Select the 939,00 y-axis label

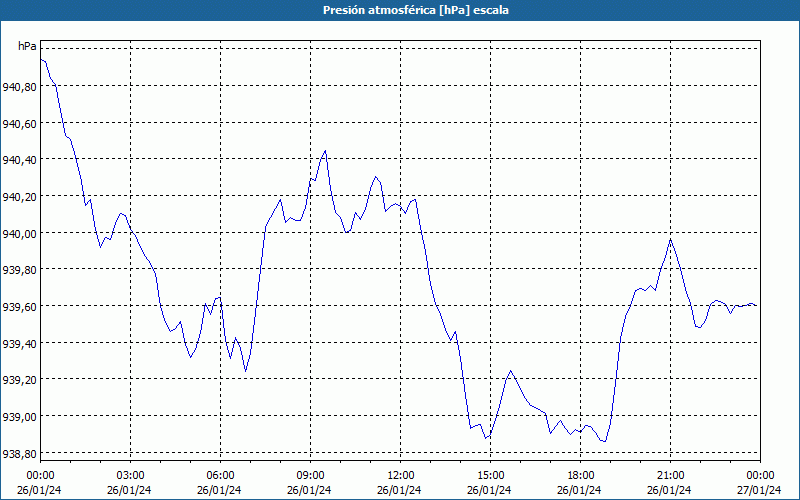[19, 417]
